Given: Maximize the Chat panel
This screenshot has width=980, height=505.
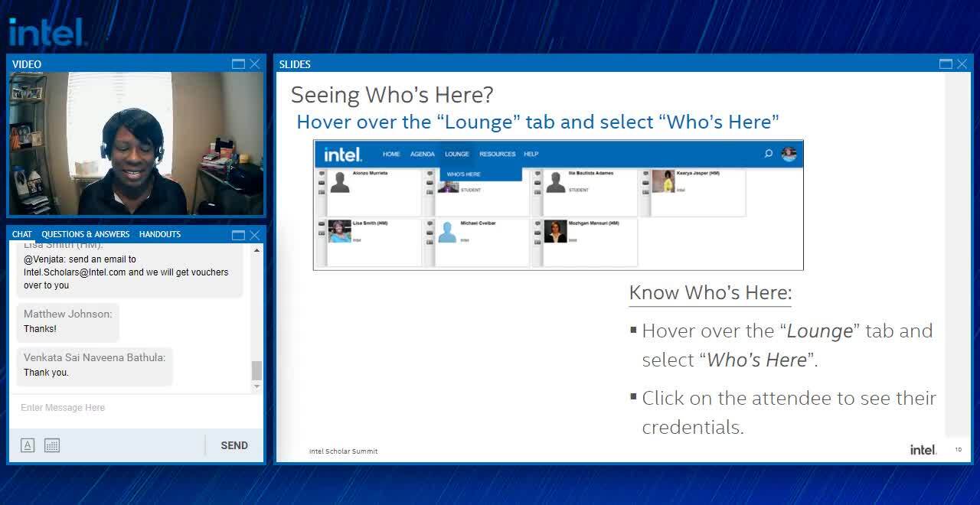Looking at the screenshot, I should (238, 235).
